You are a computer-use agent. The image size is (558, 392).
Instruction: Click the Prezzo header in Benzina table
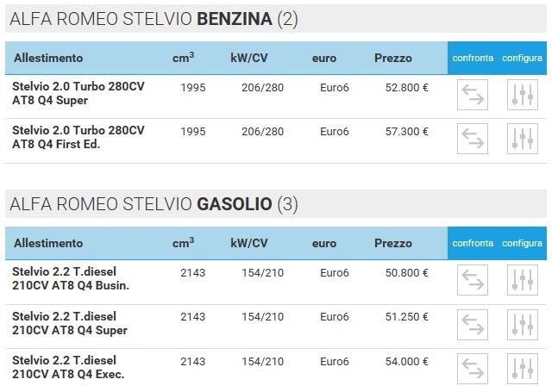(x=393, y=59)
